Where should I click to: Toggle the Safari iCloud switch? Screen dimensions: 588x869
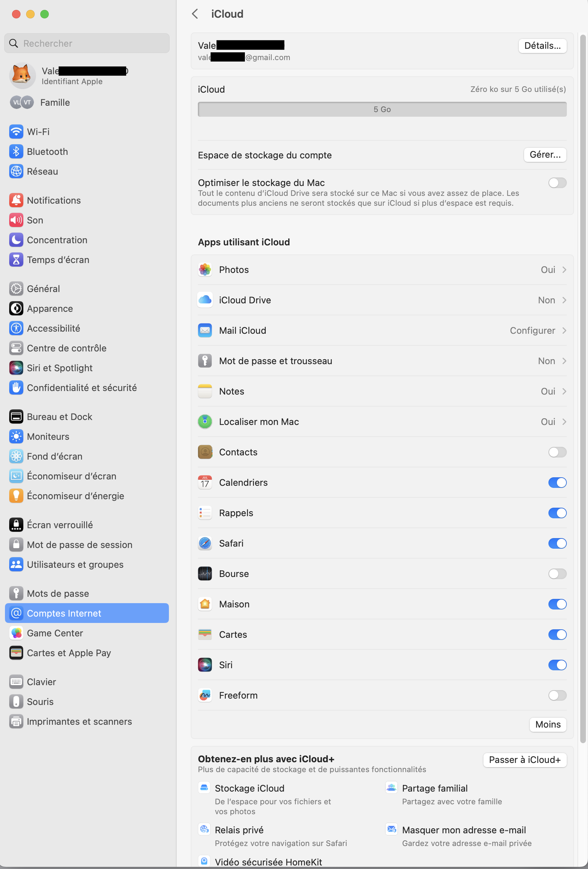coord(557,543)
